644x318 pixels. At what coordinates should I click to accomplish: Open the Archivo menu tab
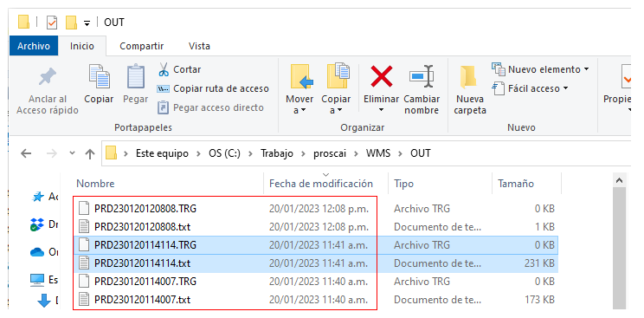click(34, 46)
